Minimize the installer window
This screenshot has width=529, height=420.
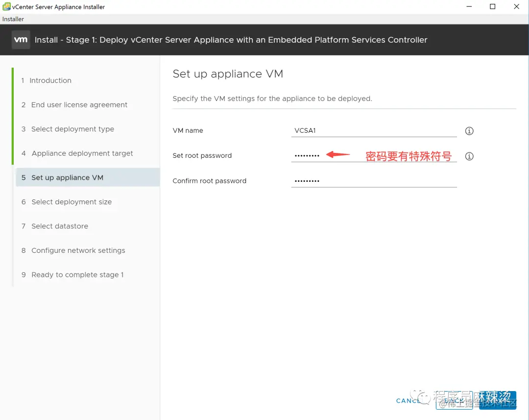click(x=469, y=7)
